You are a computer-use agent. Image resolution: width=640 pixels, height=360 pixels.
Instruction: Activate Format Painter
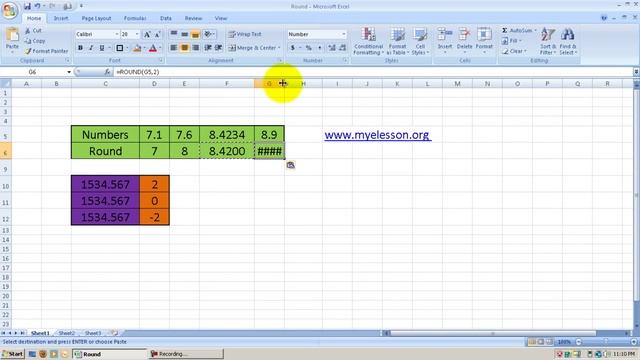tap(46, 51)
